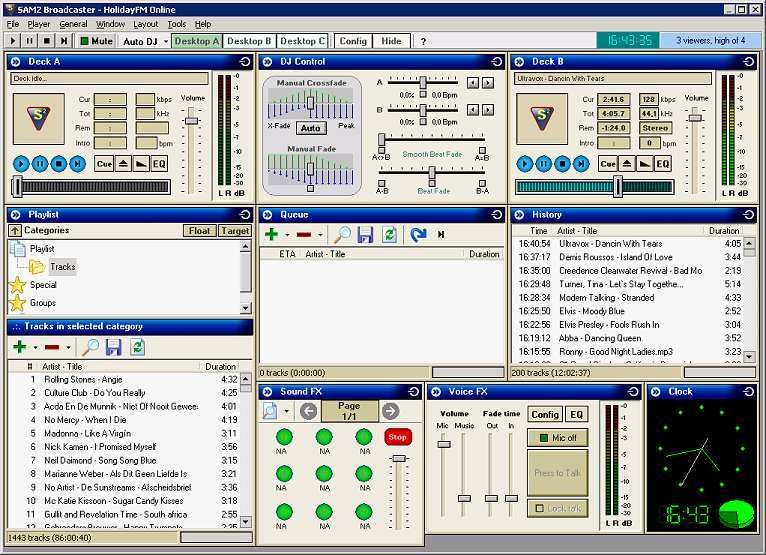Viewport: 766px width, 555px height.
Task: Click save disk icon in Tracks in selected category
Action: coord(113,347)
